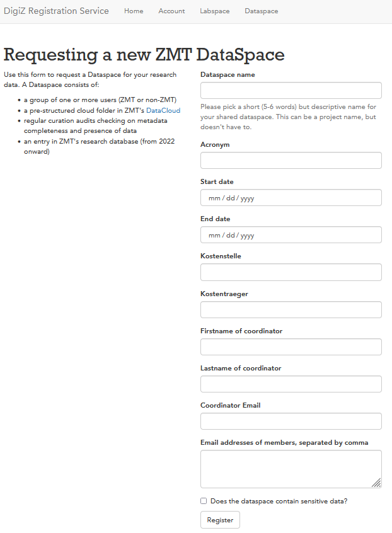The width and height of the screenshot is (392, 533).
Task: Open the Home menu item
Action: 134,11
